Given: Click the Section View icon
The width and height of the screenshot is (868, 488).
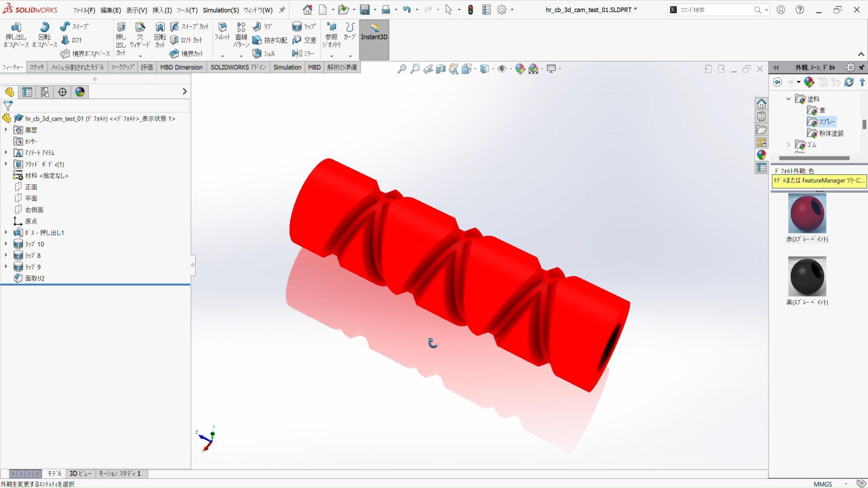Looking at the screenshot, I should (x=441, y=69).
